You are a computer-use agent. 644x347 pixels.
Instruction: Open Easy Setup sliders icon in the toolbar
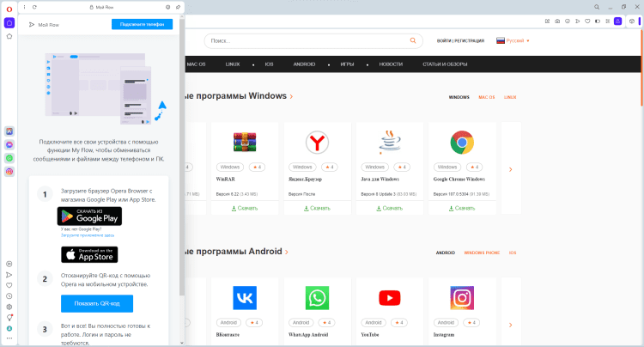607,21
